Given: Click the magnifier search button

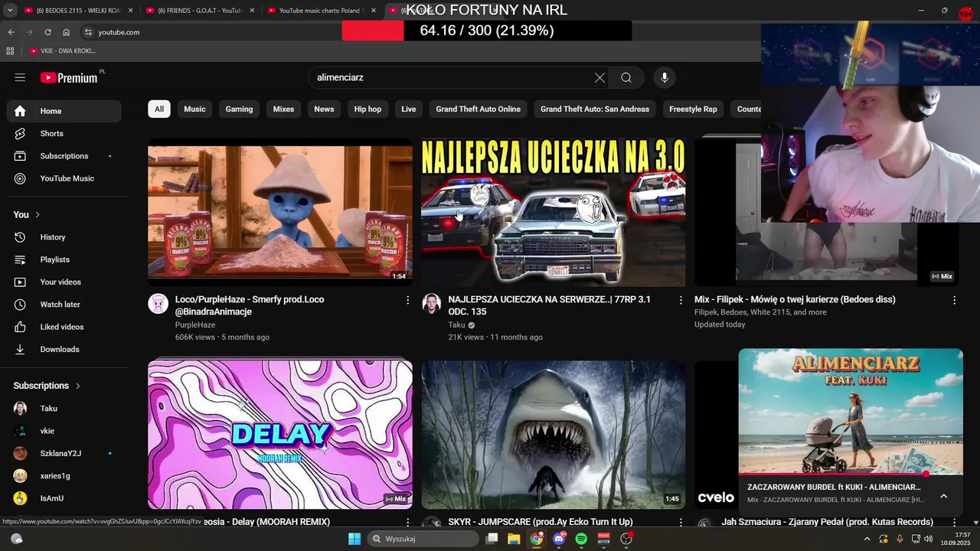Looking at the screenshot, I should click(626, 77).
